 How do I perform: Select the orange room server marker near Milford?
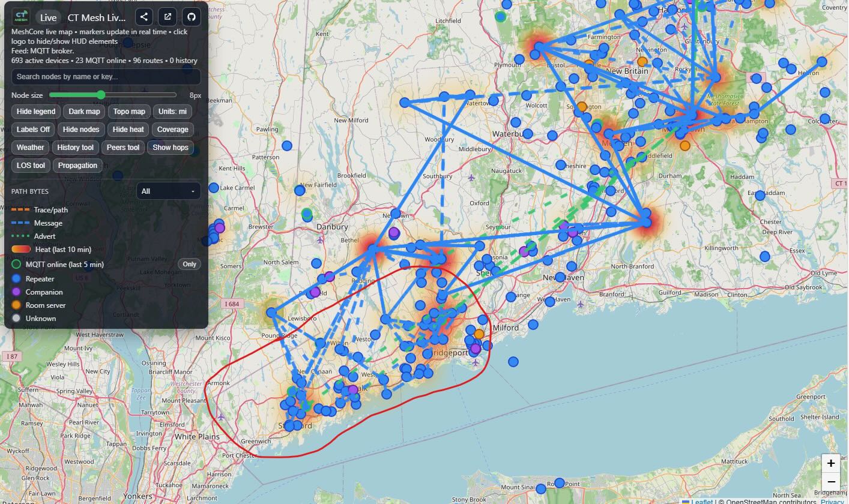point(479,334)
